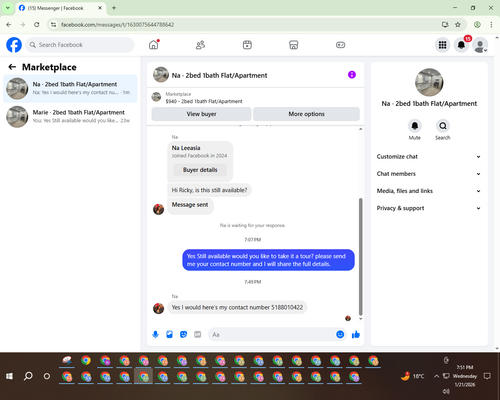This screenshot has width=500, height=400.
Task: Click the chat scroll-down arrow
Action: (360, 319)
